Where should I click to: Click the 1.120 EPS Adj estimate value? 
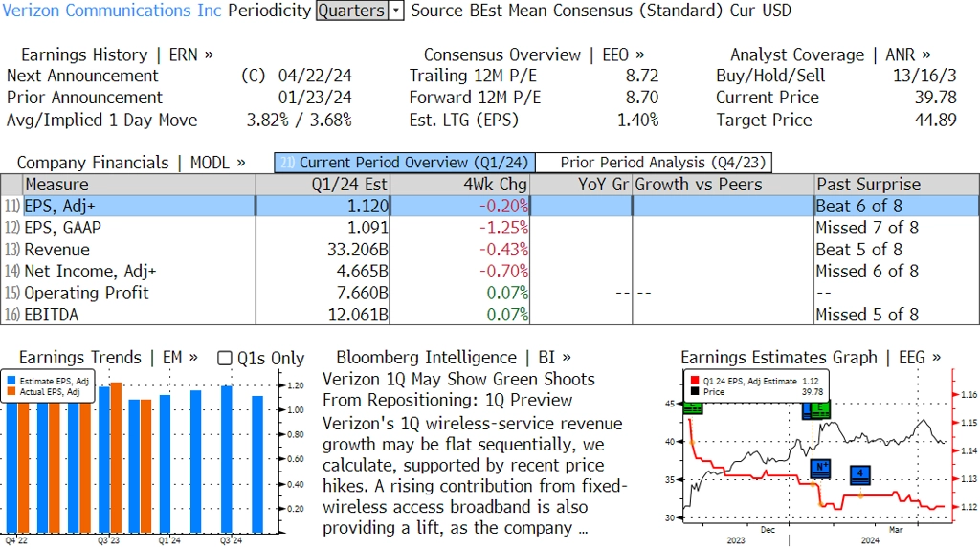(367, 206)
